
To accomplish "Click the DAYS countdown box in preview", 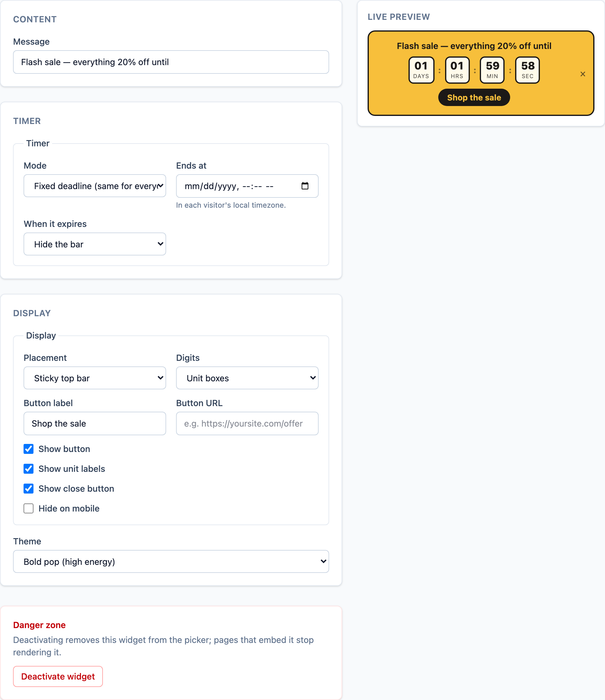I will (x=421, y=70).
